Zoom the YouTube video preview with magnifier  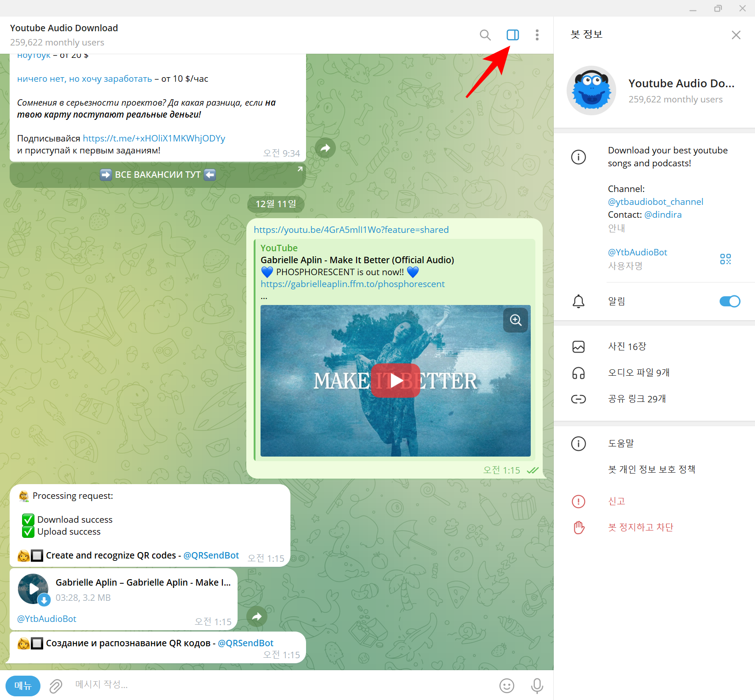[x=516, y=320]
